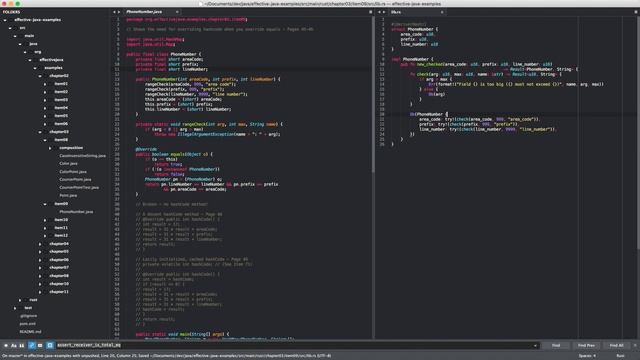The height and width of the screenshot is (360, 640).
Task: Go to next tab in left pane
Action: (119, 12)
